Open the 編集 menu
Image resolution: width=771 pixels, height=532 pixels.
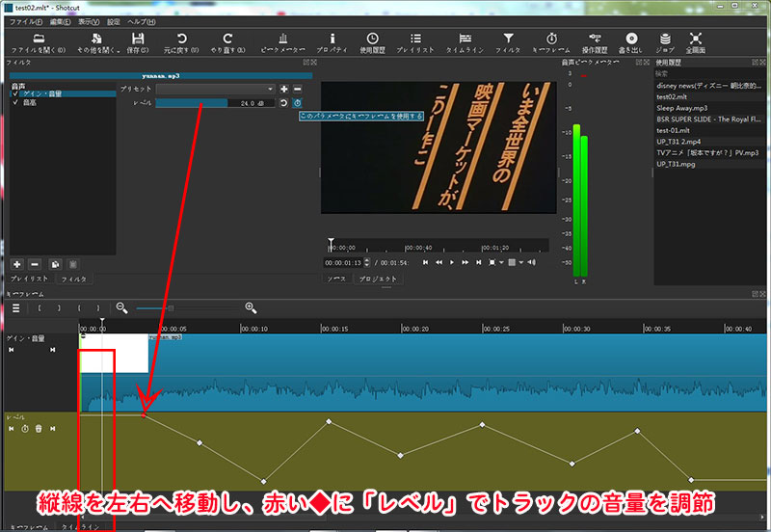coord(60,21)
